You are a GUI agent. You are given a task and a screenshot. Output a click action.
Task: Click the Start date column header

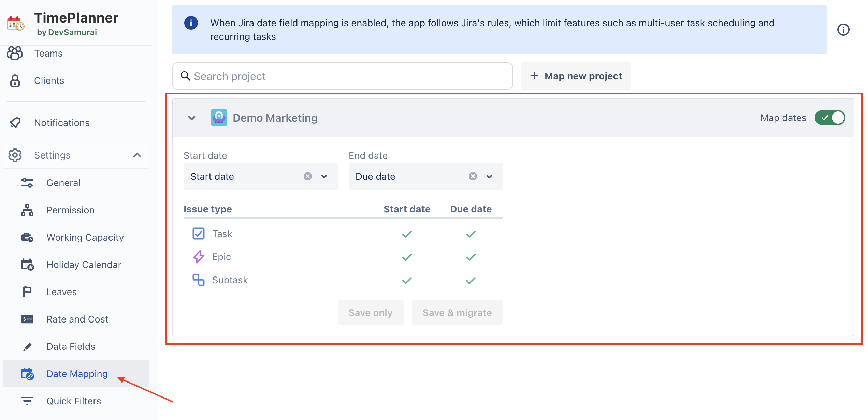coord(407,209)
